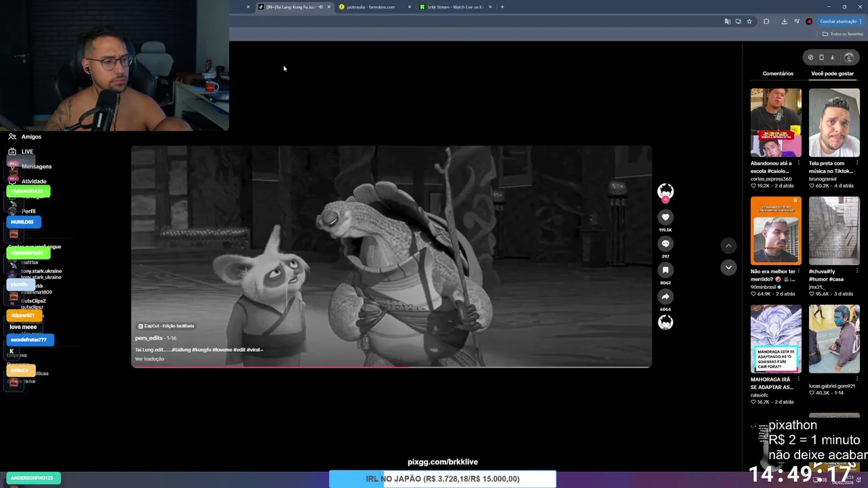Viewport: 868px width, 488px height.
Task: Bookmark the video to favorites
Action: point(665,270)
